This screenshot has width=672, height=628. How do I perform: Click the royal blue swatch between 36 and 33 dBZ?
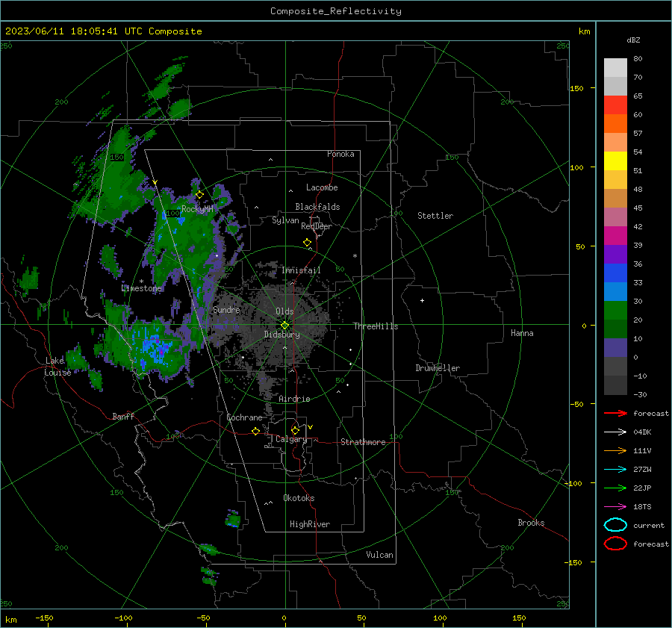(615, 273)
